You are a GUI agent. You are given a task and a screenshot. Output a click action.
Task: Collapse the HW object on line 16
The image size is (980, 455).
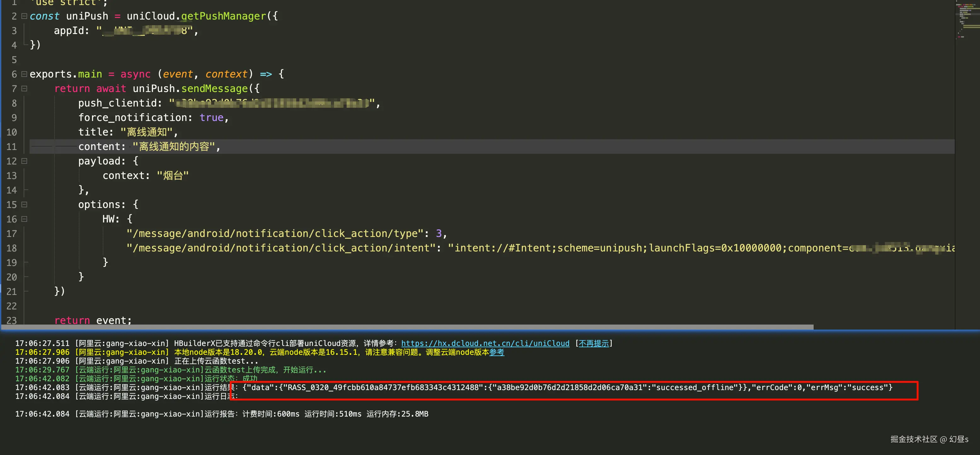point(24,219)
